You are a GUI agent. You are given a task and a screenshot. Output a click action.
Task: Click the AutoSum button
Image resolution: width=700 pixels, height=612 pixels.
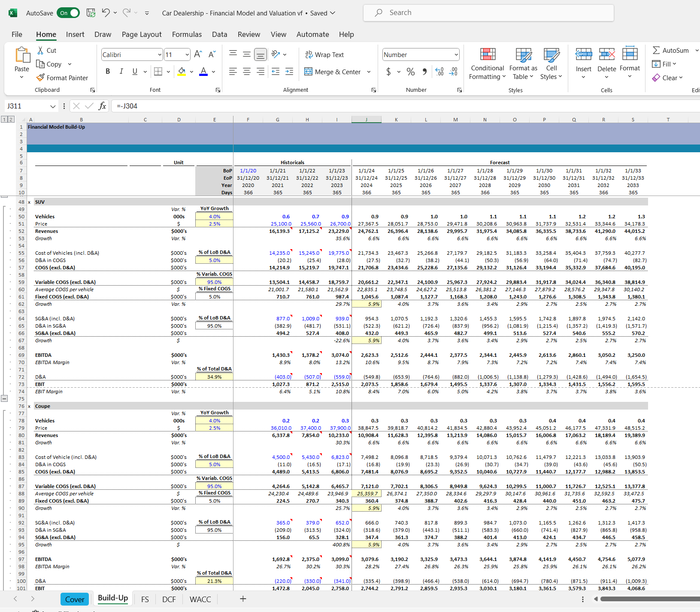670,50
